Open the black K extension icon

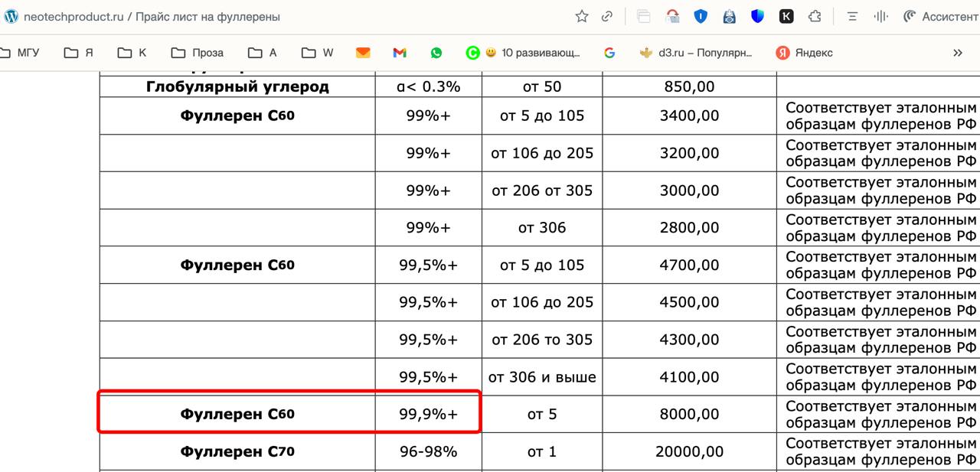[x=786, y=16]
